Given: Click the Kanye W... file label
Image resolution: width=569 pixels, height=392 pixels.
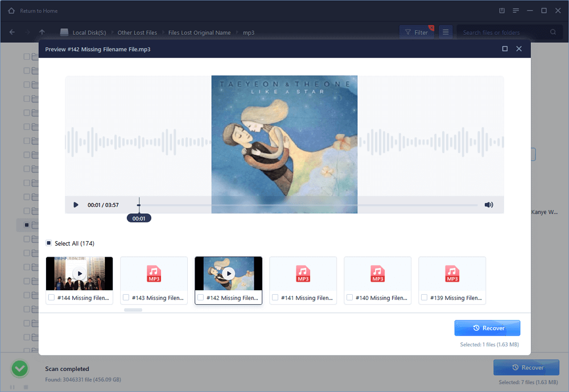Looking at the screenshot, I should pos(545,212).
